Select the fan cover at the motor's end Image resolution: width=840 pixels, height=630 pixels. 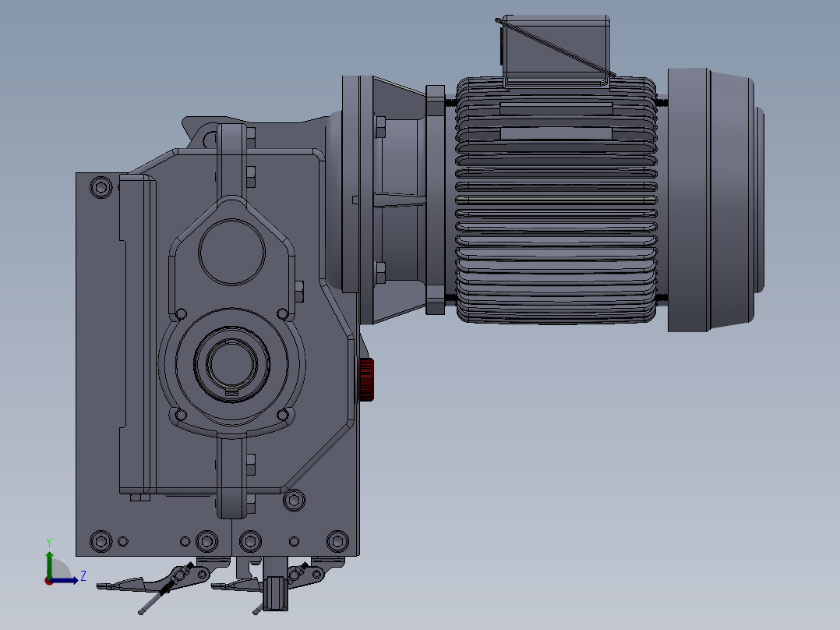tap(715, 200)
